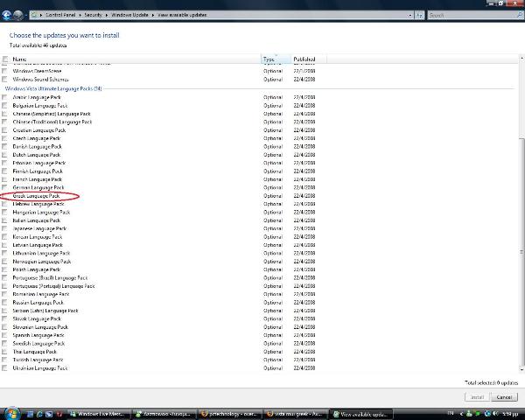Sort updates by Name column header
The width and height of the screenshot is (525, 420).
coord(19,59)
